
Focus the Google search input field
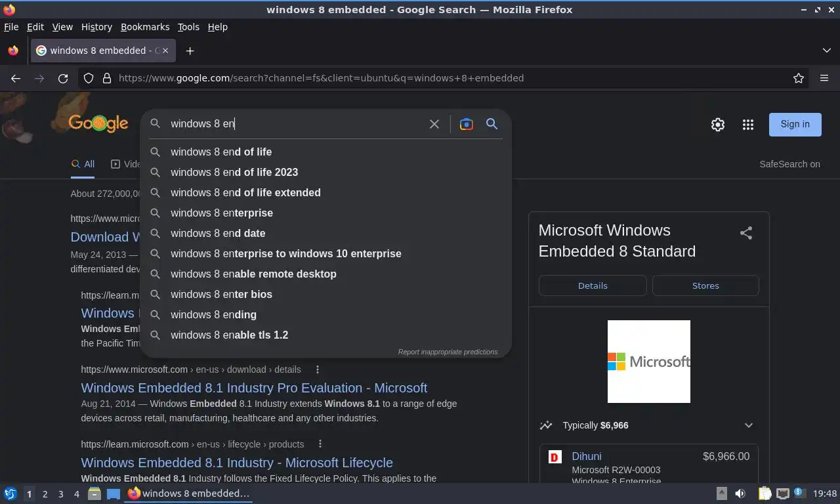coord(295,124)
